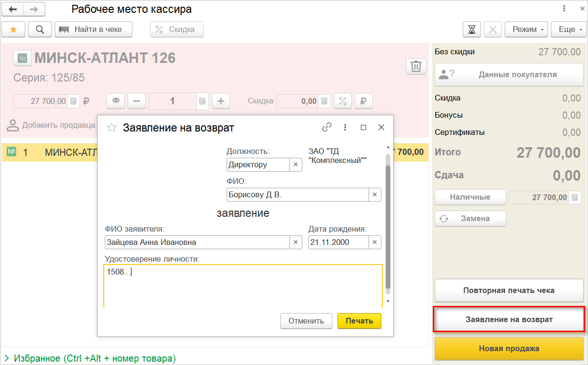Click the yellow 'Печать' button
This screenshot has height=365, width=588.
tap(359, 321)
